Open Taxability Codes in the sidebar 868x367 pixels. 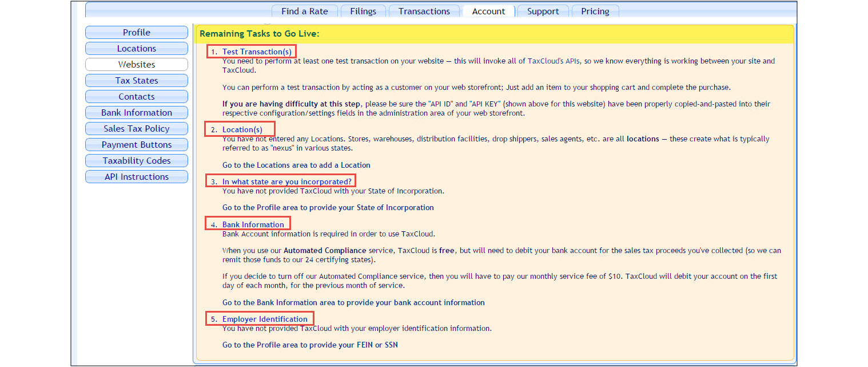click(x=137, y=161)
